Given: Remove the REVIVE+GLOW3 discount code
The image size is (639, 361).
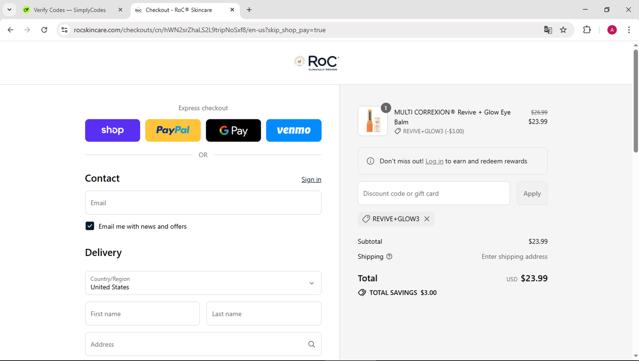Looking at the screenshot, I should [x=427, y=219].
